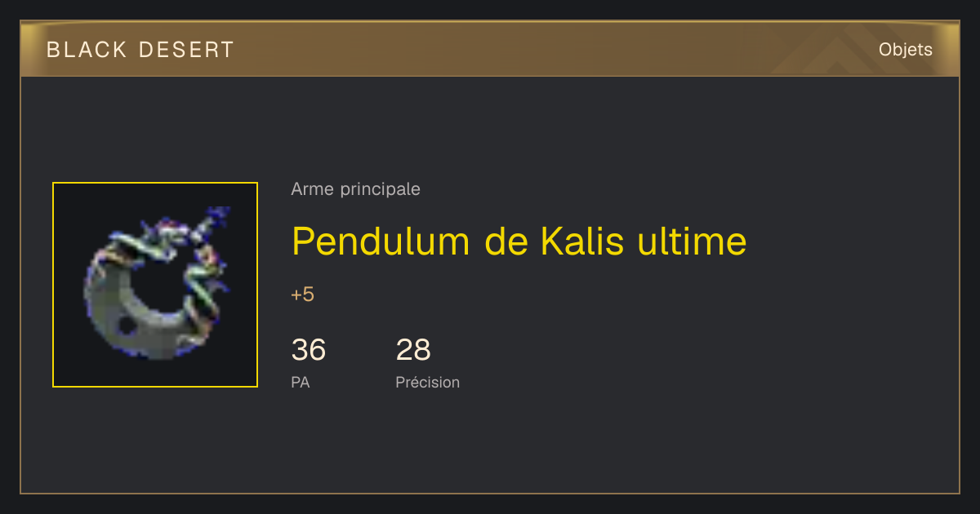
Task: Click the 36 attack value
Action: (309, 350)
